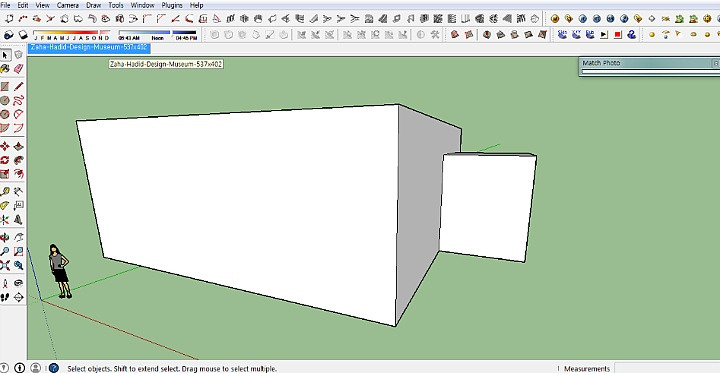Click the Measurements input box
This screenshot has width=720, height=373.
click(666, 368)
